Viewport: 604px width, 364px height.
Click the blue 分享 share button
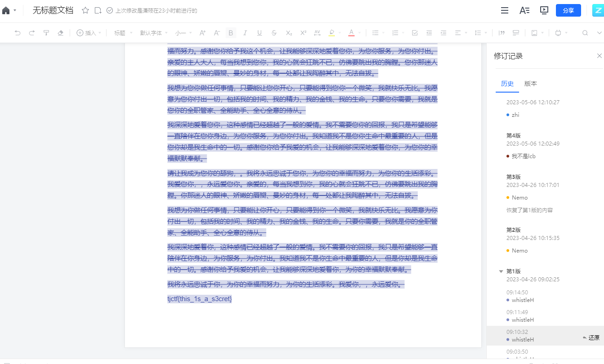(x=568, y=10)
